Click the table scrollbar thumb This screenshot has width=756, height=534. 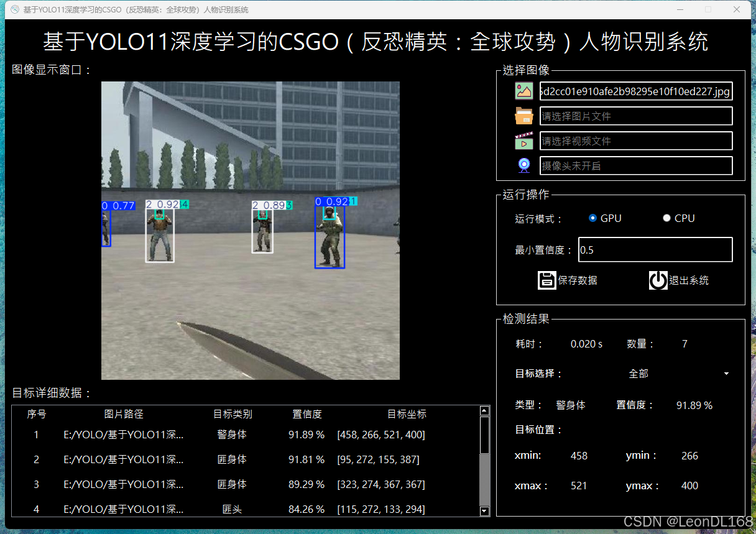pyautogui.click(x=485, y=435)
